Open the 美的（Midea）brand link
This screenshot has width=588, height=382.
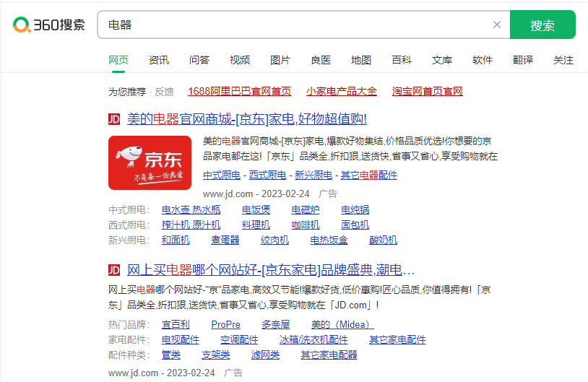tap(342, 325)
